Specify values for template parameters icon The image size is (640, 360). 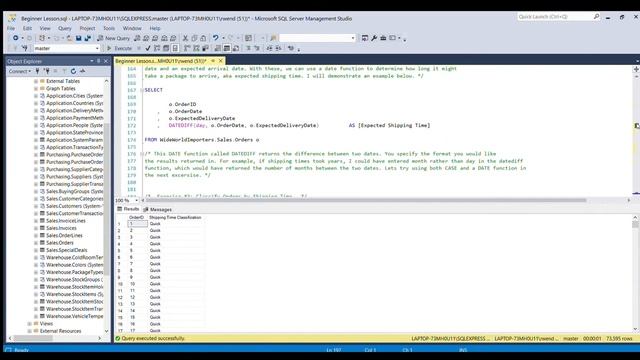tap(291, 48)
